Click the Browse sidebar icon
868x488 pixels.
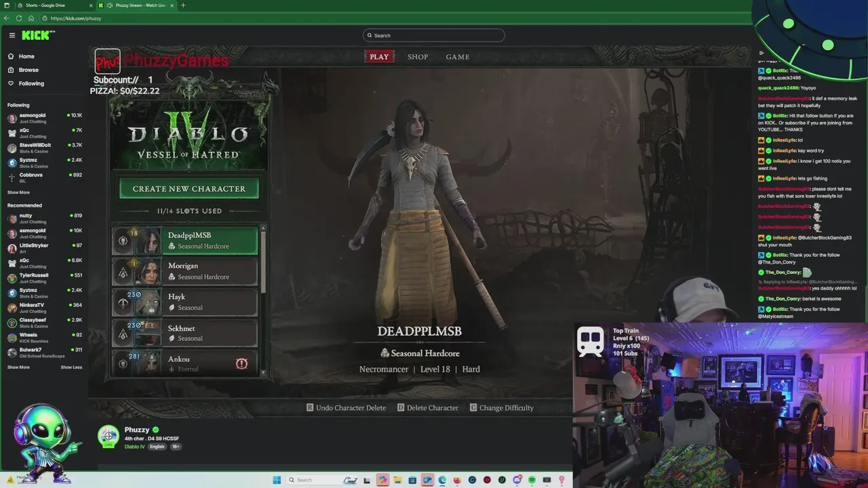pos(11,70)
